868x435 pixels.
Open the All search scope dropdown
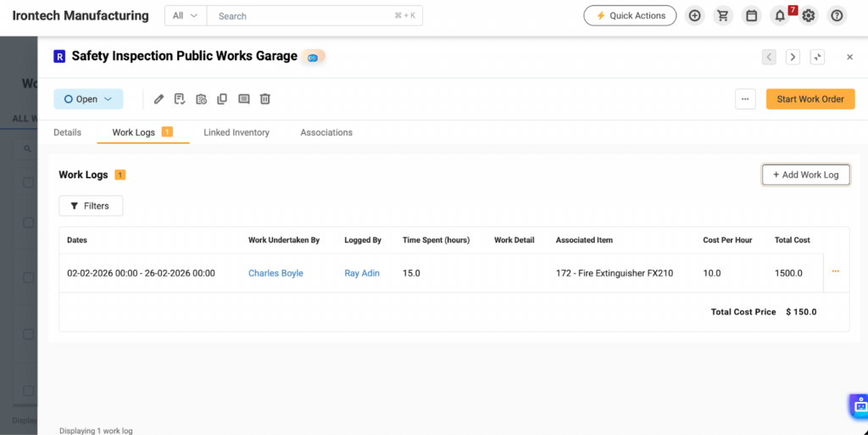tap(185, 15)
